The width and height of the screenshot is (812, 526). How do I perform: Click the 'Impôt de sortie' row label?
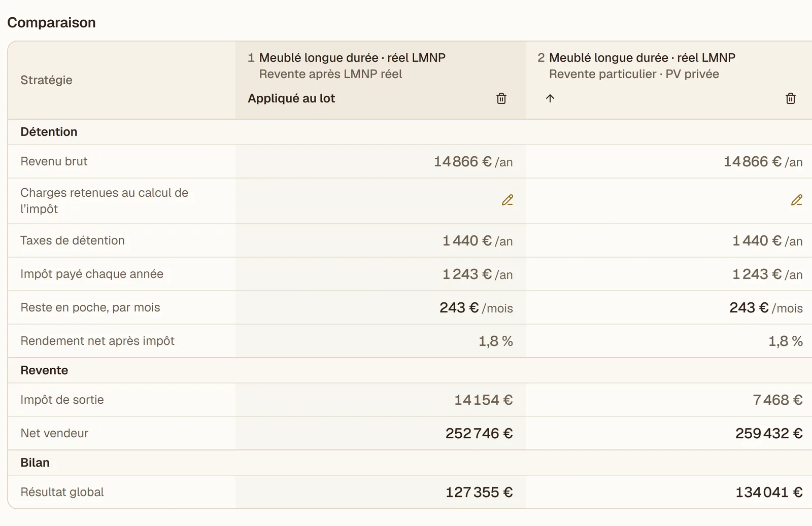pos(62,400)
